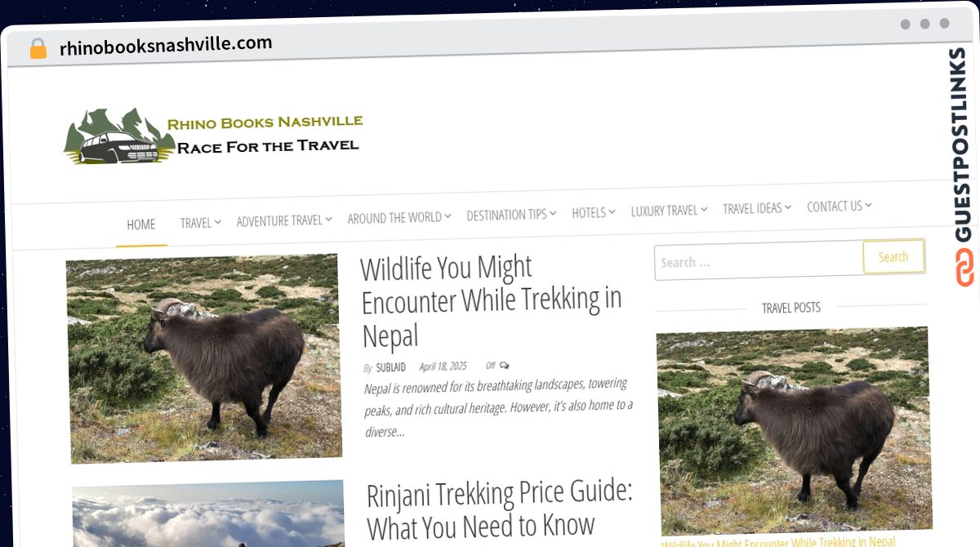Viewport: 980px width, 547px height.
Task: Click the Rhino Books Nashville car logo
Action: 119,136
